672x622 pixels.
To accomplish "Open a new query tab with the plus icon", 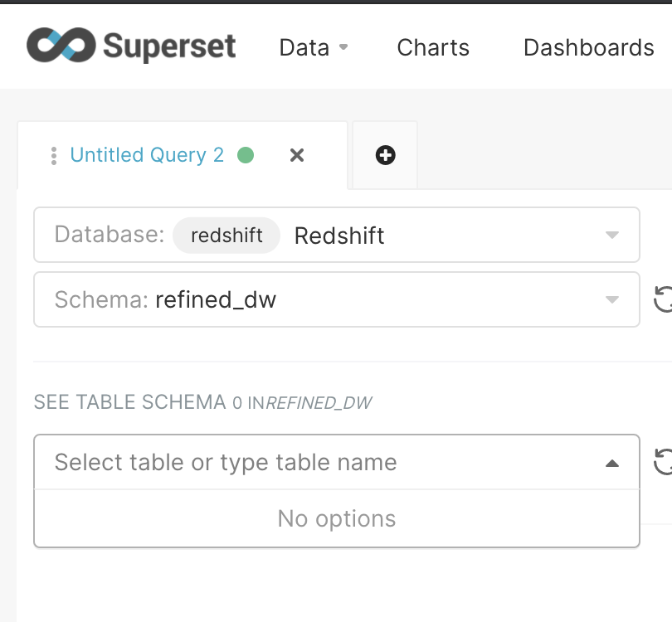I will 384,155.
